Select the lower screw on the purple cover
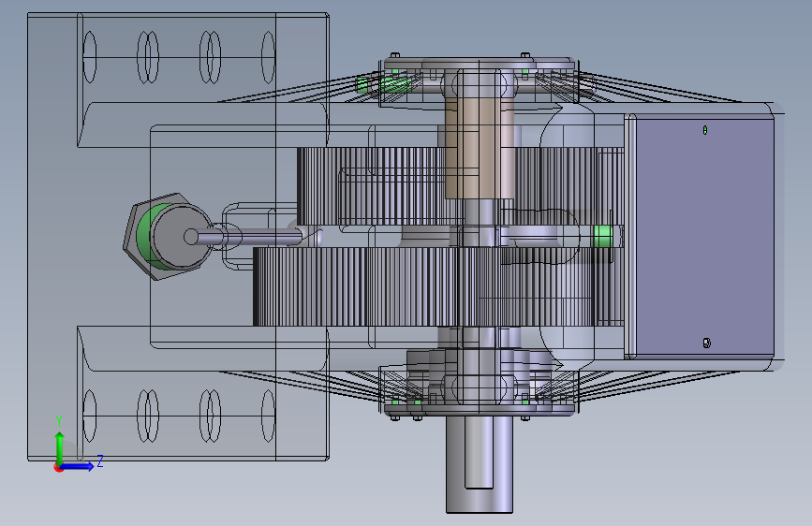812x526 pixels. point(706,343)
